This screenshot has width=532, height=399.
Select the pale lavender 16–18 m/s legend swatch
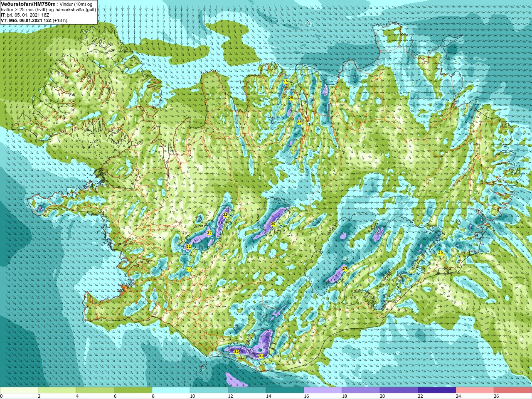pyautogui.click(x=323, y=390)
